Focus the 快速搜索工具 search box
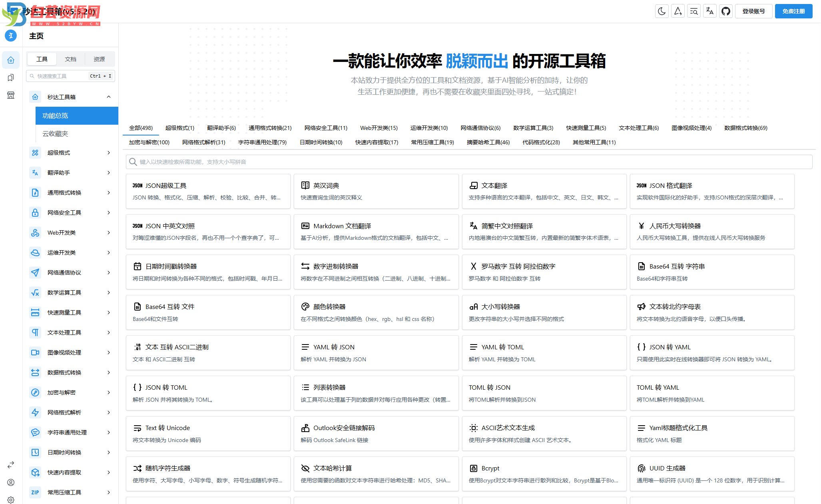 tap(70, 76)
